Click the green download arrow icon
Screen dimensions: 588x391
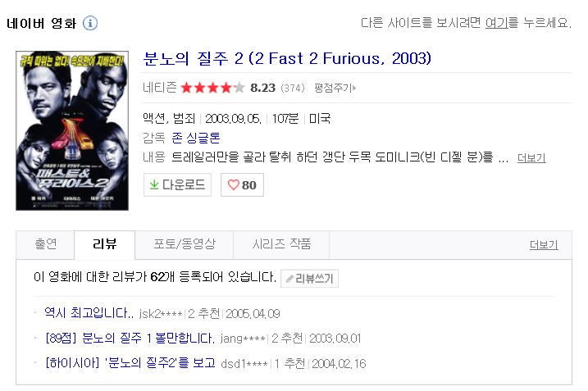coord(153,185)
